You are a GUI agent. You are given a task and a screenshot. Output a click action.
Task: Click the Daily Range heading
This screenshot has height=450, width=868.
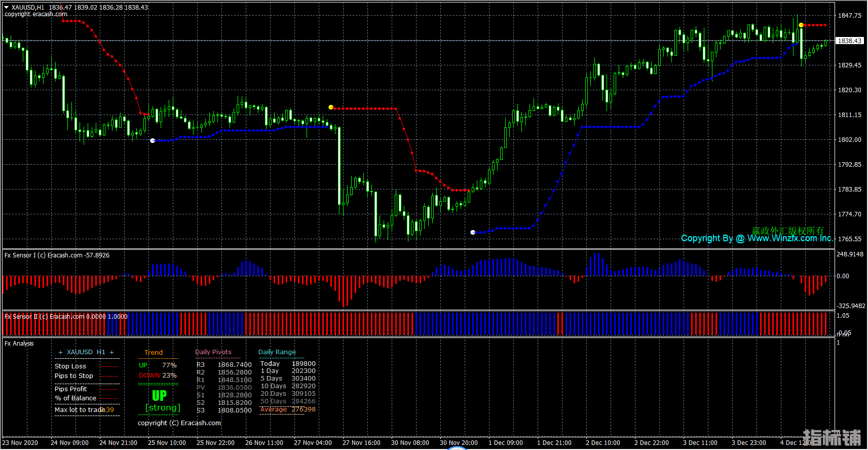coord(277,352)
